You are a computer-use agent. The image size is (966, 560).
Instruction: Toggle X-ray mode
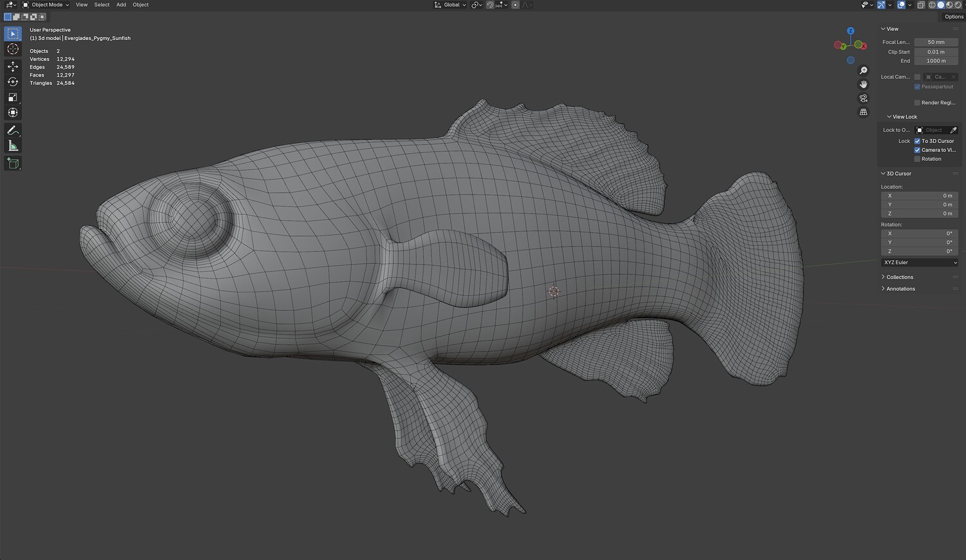coord(921,5)
